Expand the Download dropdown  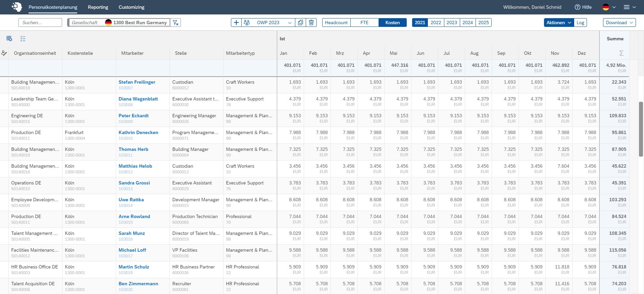pyautogui.click(x=619, y=23)
